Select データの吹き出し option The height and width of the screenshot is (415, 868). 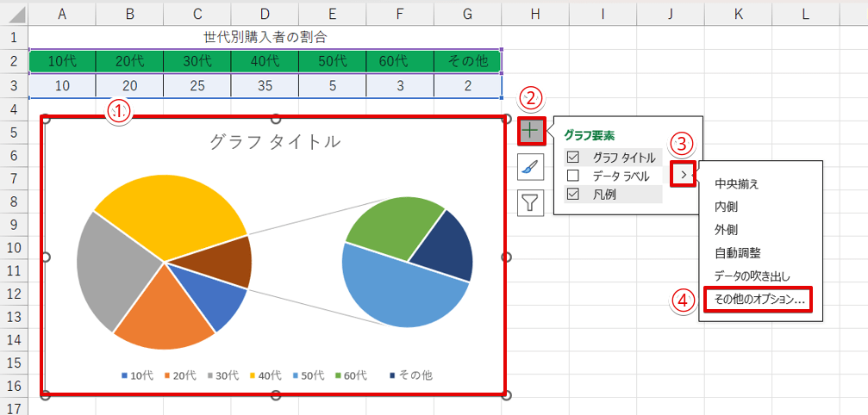pos(752,276)
